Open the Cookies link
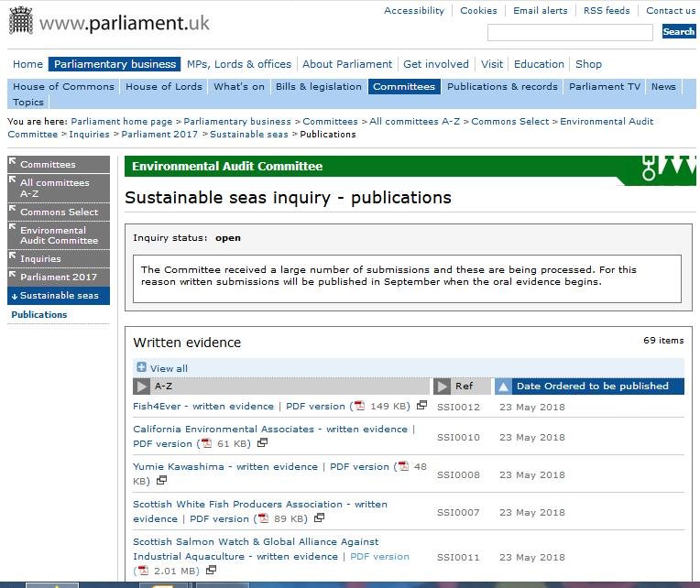 [478, 11]
